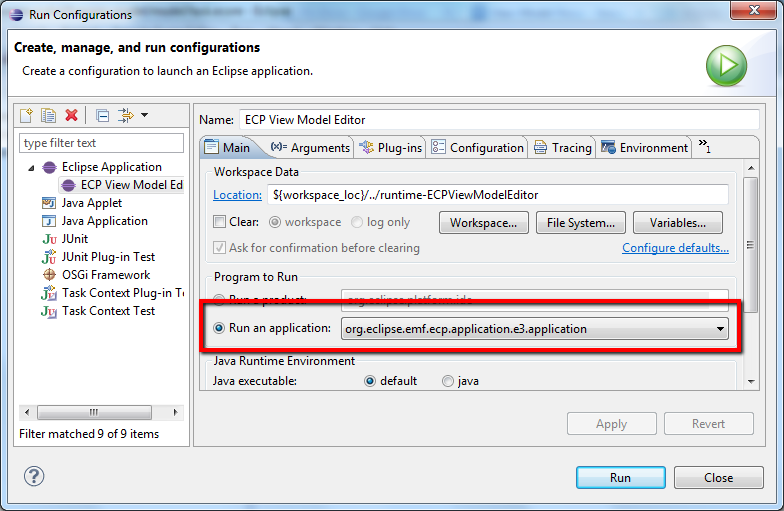Enable the Clear workspace checkbox

click(x=219, y=222)
